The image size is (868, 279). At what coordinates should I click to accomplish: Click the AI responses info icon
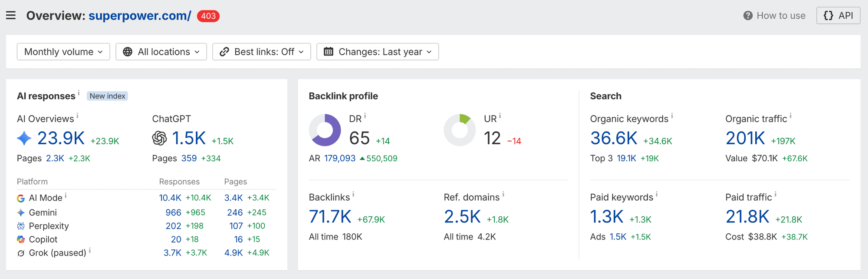tap(79, 92)
